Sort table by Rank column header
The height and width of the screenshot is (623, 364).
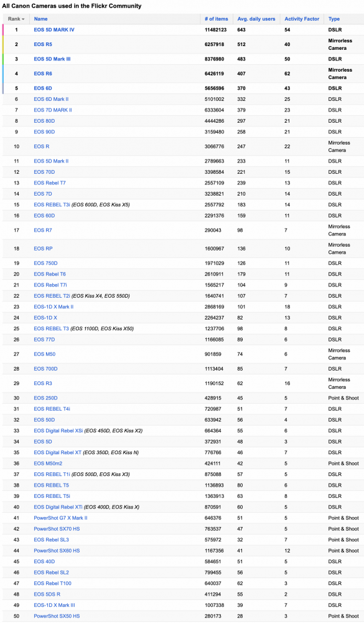pyautogui.click(x=16, y=19)
